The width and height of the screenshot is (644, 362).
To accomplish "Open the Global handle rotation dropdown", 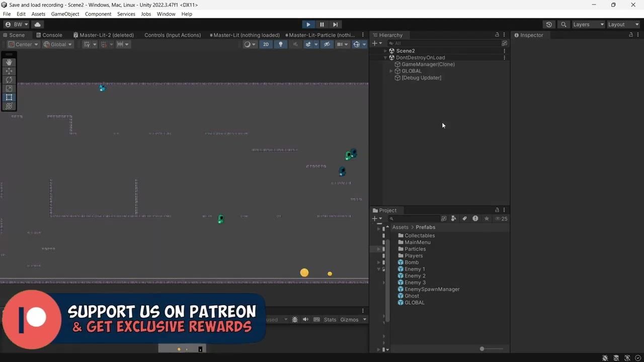I will pyautogui.click(x=58, y=44).
